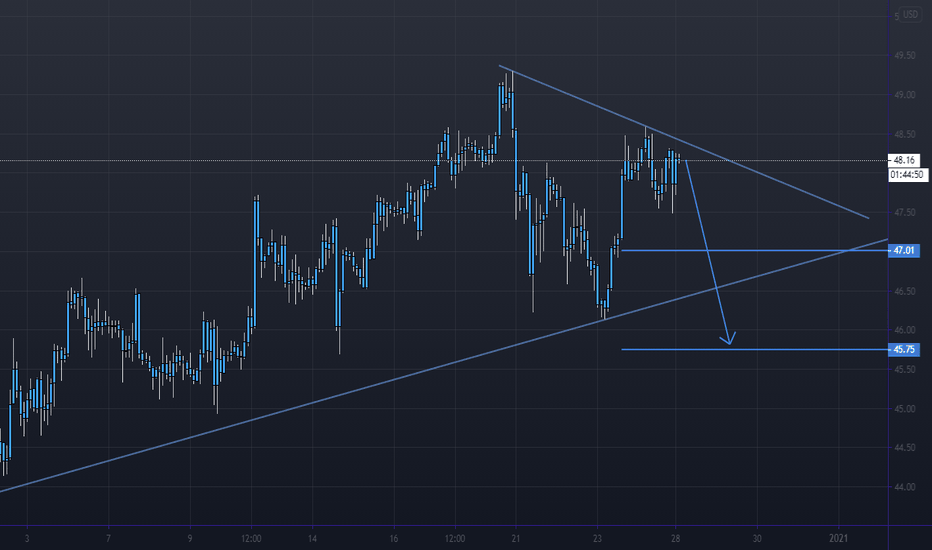Click the date label 23 on time axis
This screenshot has height=550, width=932.
pyautogui.click(x=597, y=539)
